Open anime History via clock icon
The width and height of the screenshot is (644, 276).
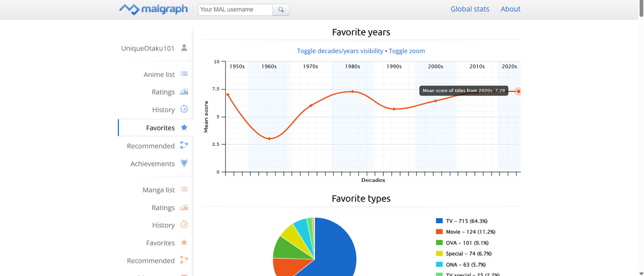184,109
